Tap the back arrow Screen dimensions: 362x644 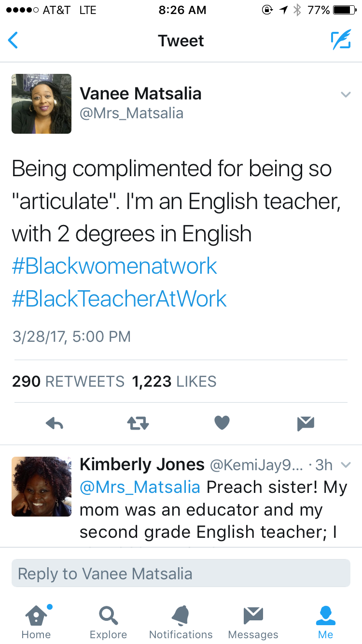14,41
